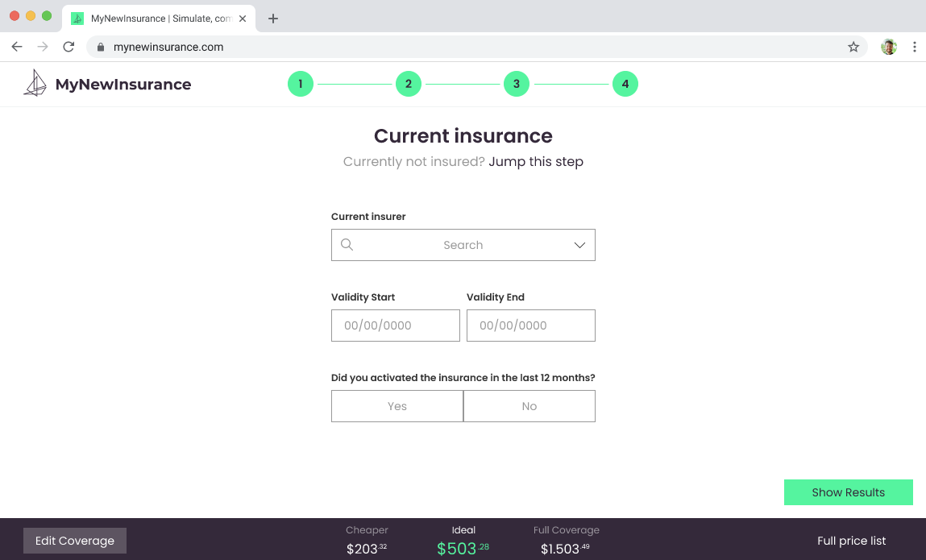Click the Validity Start date field

395,326
